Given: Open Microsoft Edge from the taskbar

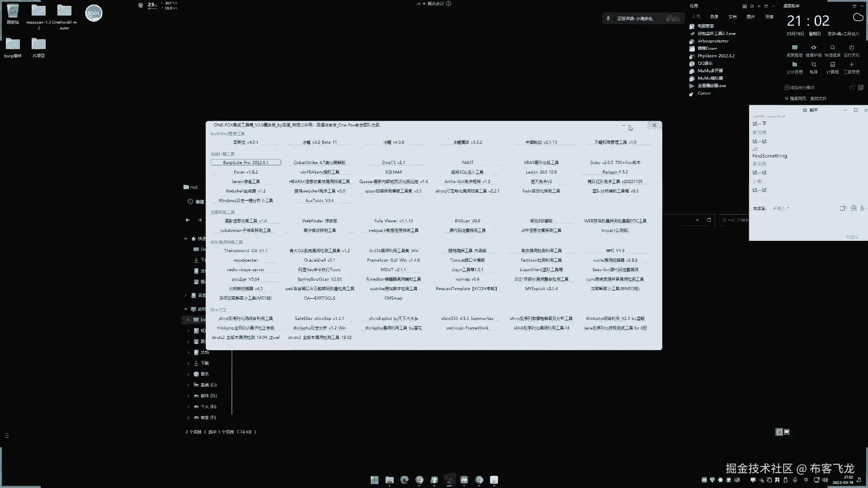Looking at the screenshot, I should pyautogui.click(x=404, y=480).
